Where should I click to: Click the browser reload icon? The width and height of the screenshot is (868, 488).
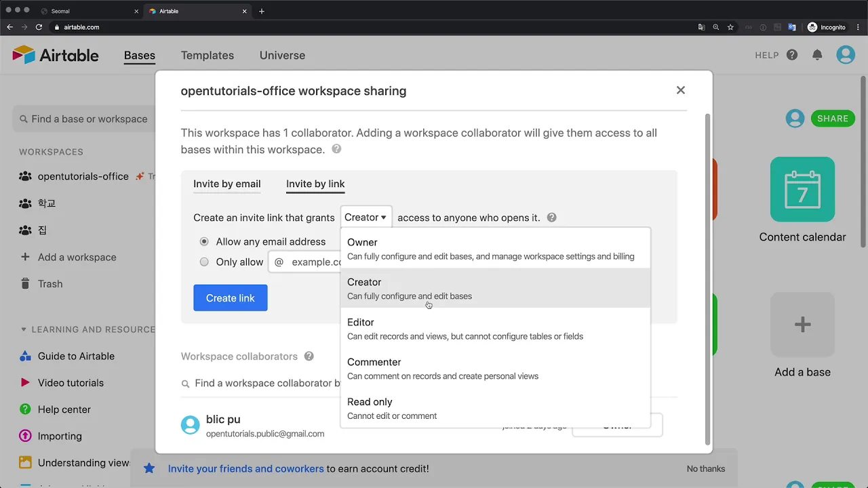click(x=39, y=27)
